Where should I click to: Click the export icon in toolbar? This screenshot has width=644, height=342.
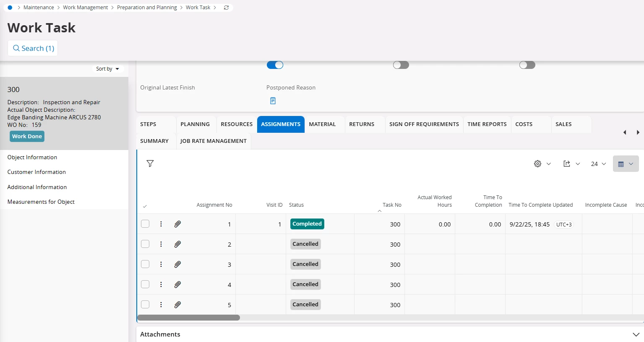pos(567,164)
